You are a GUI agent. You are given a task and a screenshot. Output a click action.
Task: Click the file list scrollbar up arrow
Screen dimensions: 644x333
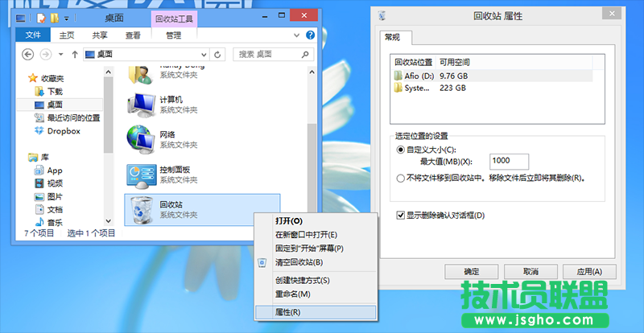(x=312, y=72)
